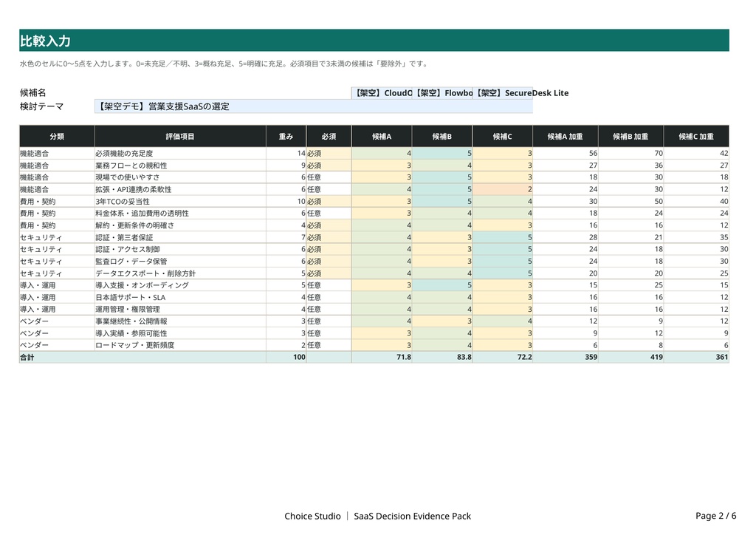Select the 現場での使いやすさ item cell
This screenshot has width=756, height=535.
pyautogui.click(x=180, y=177)
